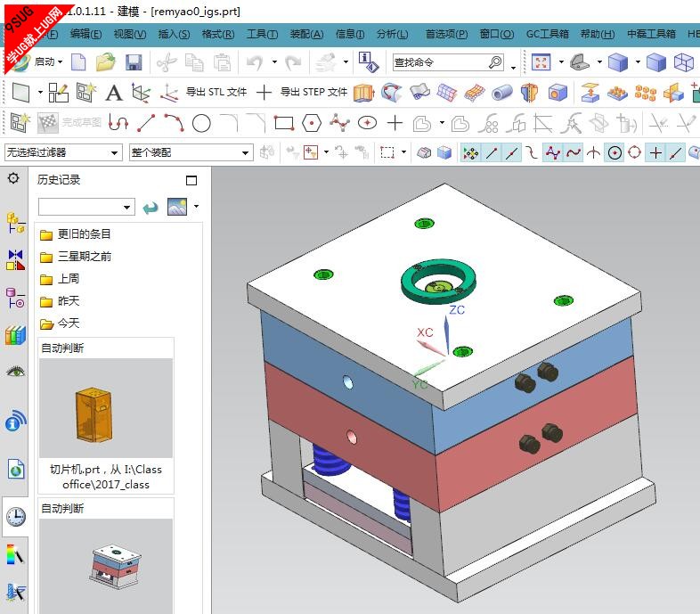Select the Polygon hexagon tool
The image size is (700, 614).
[312, 123]
